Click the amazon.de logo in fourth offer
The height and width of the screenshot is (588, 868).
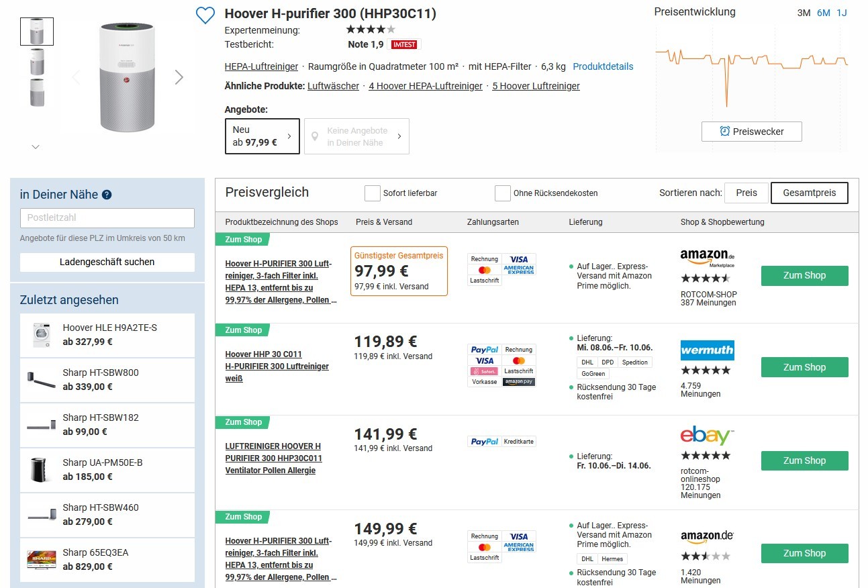[707, 536]
